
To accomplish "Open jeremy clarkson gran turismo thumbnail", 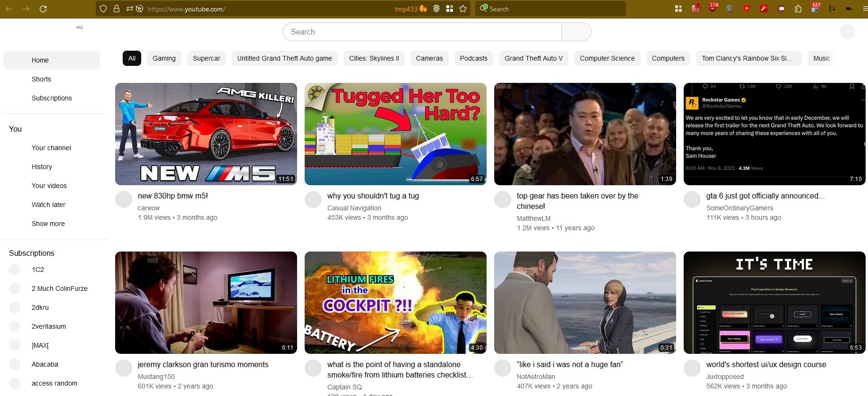I will tap(206, 303).
